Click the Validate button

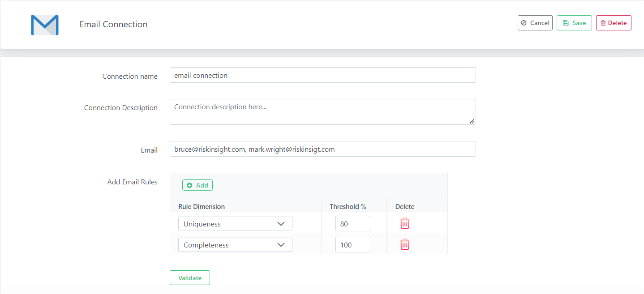point(190,278)
